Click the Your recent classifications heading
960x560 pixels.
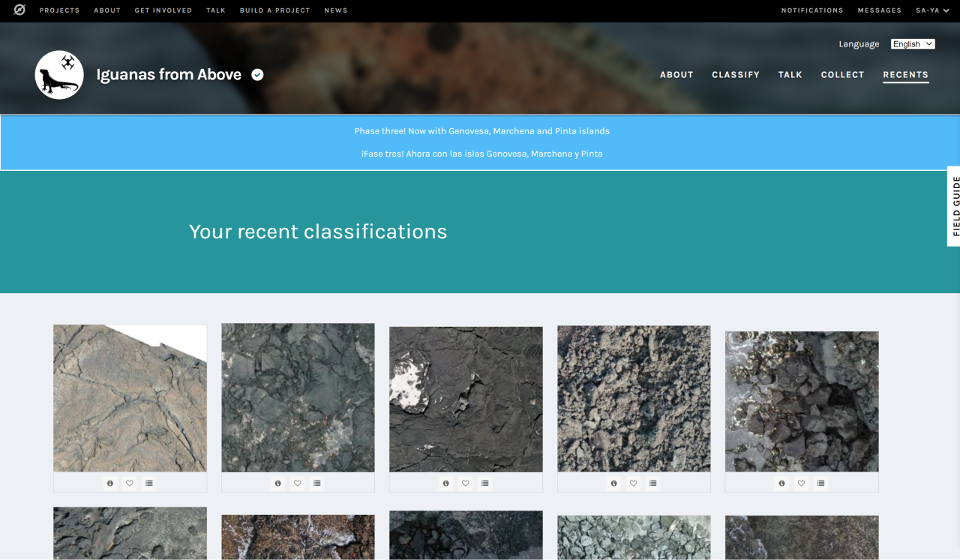click(318, 232)
